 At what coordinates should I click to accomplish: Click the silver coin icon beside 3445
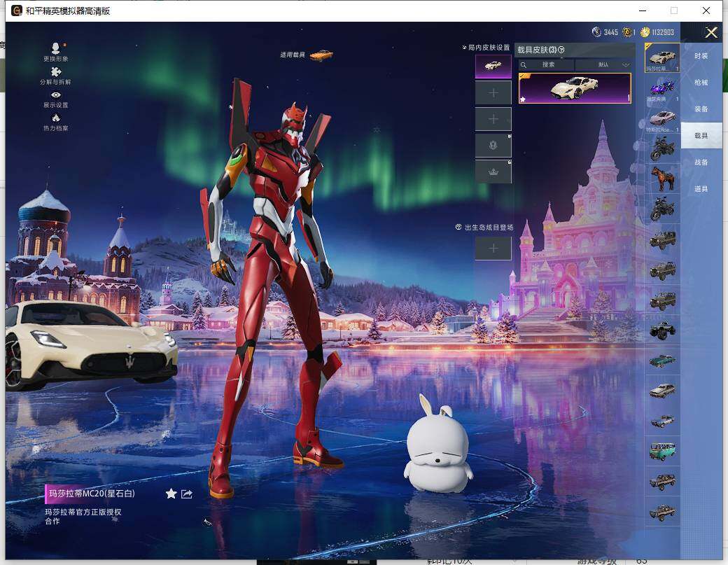(596, 32)
